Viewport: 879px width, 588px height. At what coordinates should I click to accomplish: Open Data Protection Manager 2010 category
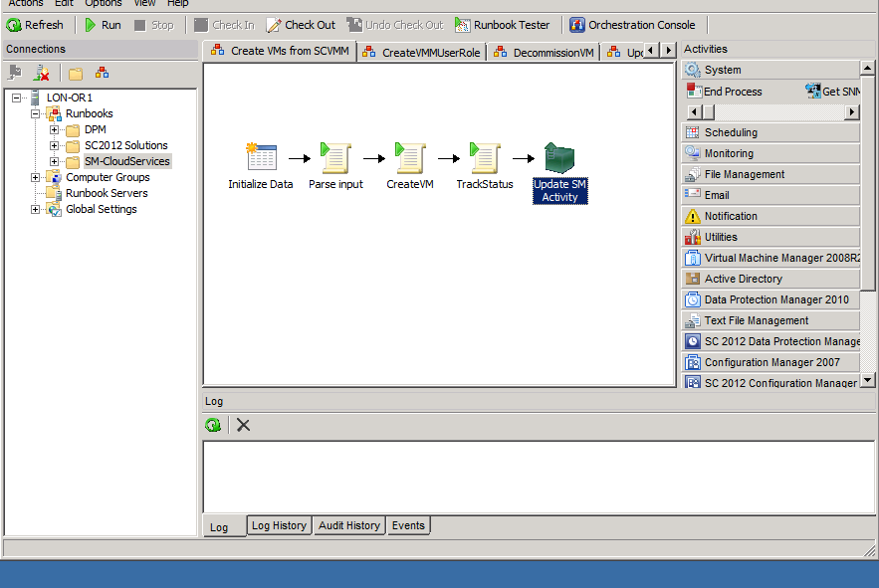pyautogui.click(x=770, y=299)
